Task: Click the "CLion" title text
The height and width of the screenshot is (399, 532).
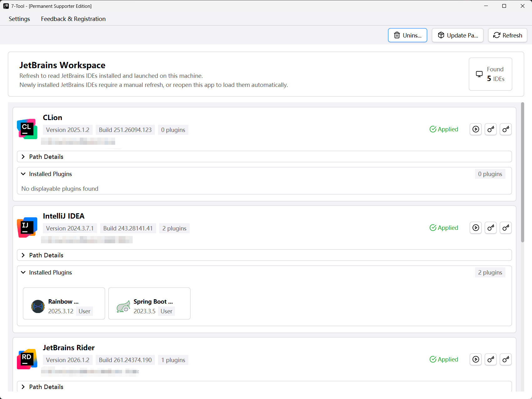Action: click(53, 118)
